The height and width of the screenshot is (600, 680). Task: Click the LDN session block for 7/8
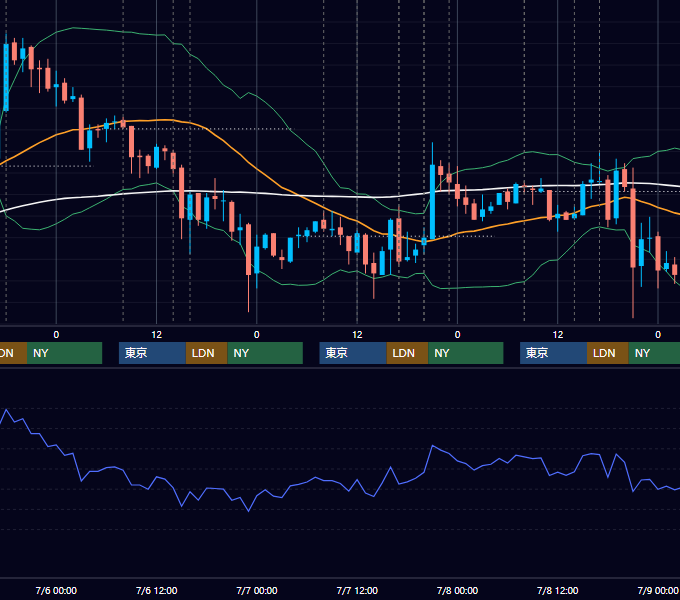click(x=608, y=353)
